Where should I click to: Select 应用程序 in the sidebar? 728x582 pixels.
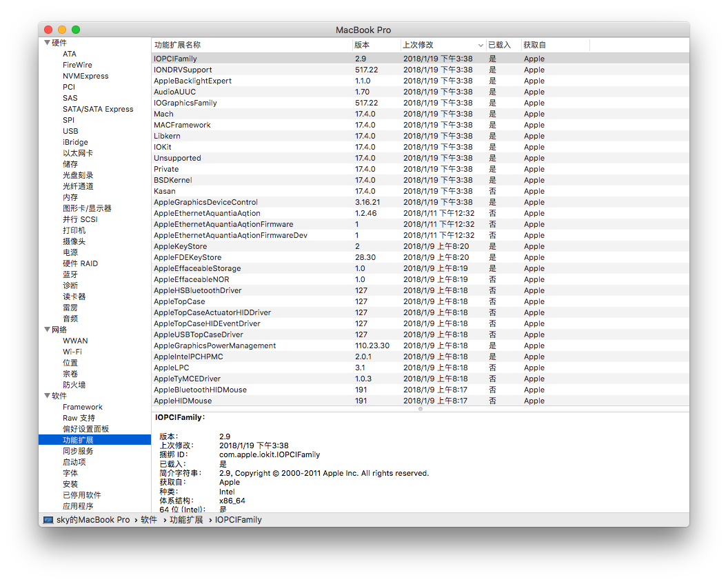pyautogui.click(x=78, y=506)
